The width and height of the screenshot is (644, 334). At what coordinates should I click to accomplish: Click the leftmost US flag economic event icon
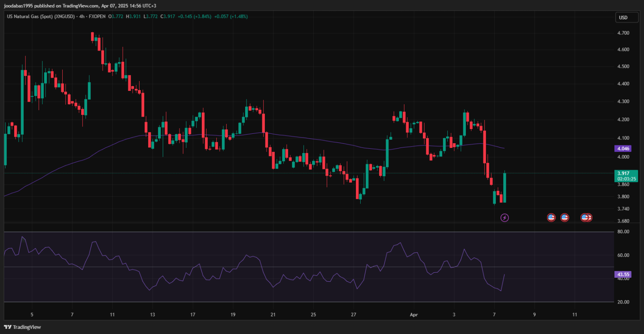click(x=551, y=218)
